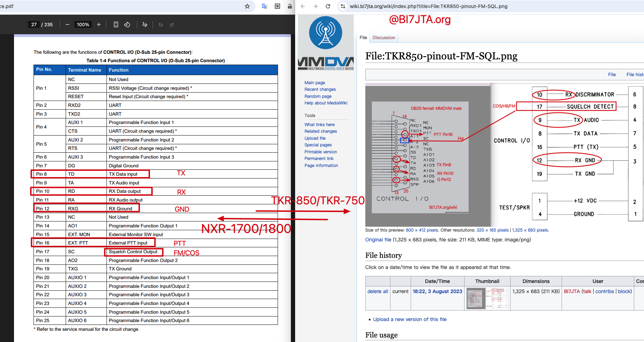Open the square extension icon beside Translate
The width and height of the screenshot is (644, 342).
click(x=277, y=6)
